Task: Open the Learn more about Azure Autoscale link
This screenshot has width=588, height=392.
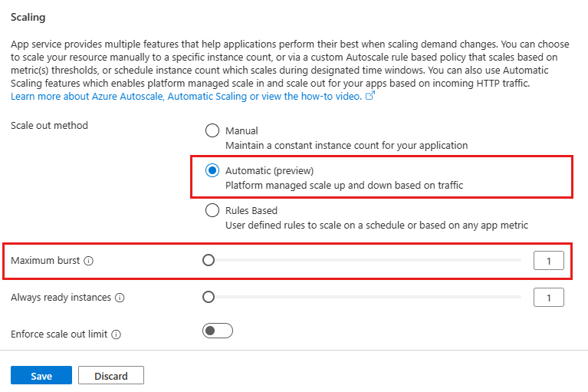Action: 87,97
